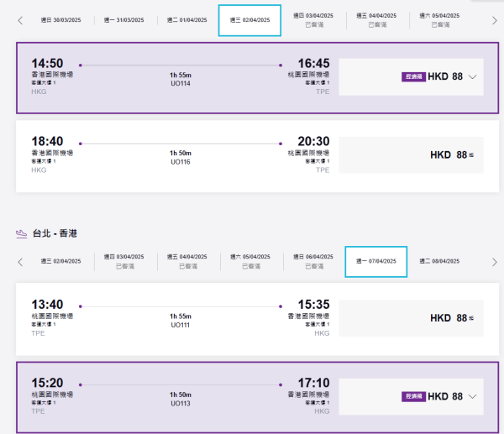Screen dimensions: 504x434
Task: Go to previous outbound dates arrow
Action: click(x=20, y=20)
